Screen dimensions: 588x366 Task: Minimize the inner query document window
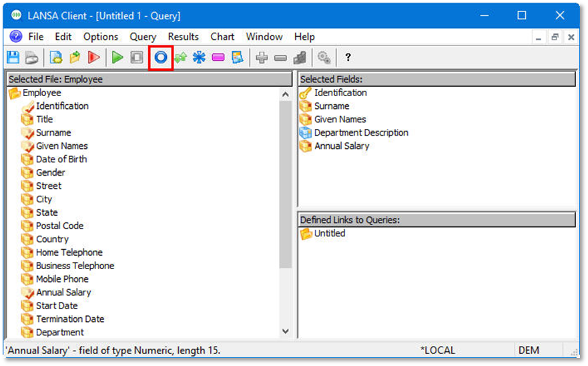point(539,37)
